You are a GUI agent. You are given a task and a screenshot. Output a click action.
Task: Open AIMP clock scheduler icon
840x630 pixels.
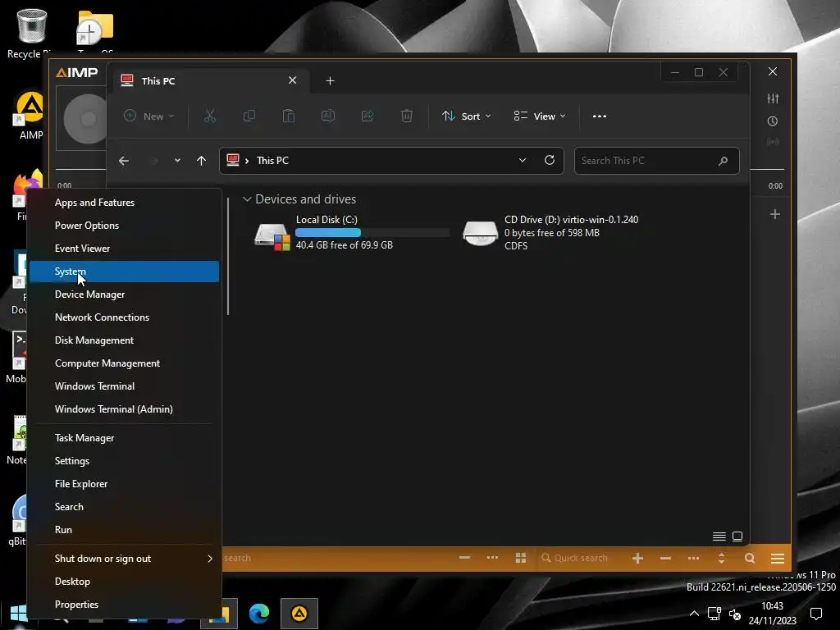(x=773, y=121)
